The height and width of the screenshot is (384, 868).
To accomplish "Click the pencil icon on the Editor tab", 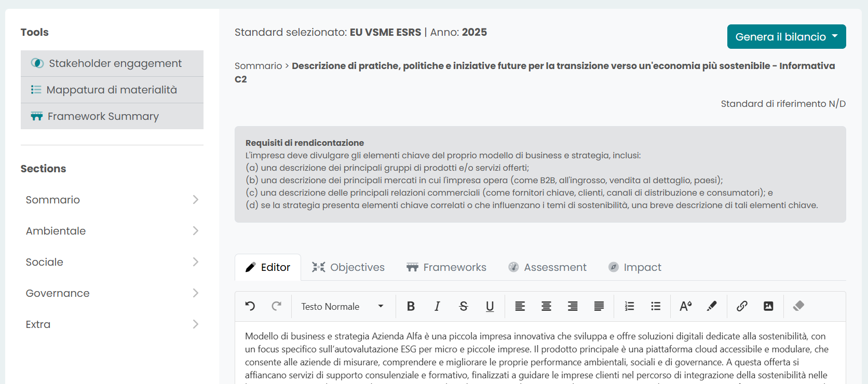I will [x=251, y=267].
